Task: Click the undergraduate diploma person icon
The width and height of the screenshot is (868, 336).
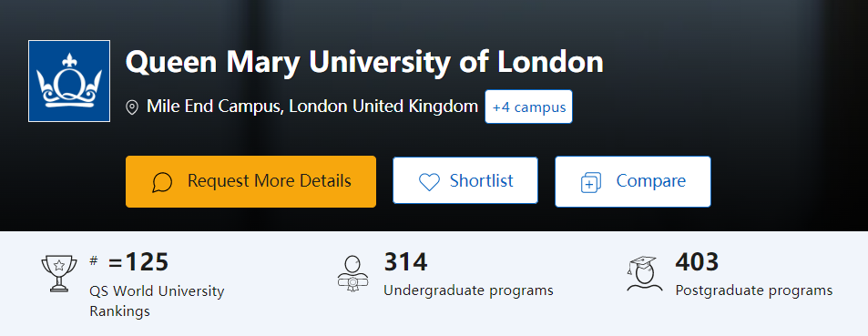Action: point(352,273)
